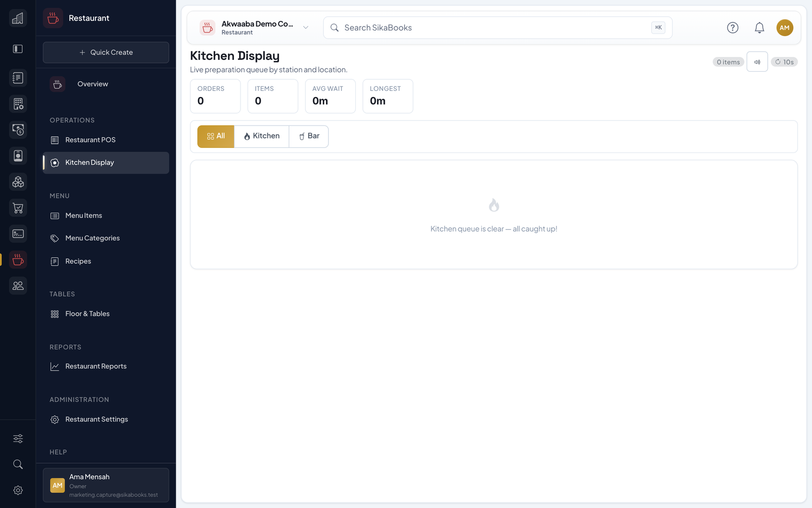
Task: Open the sliders preferences icon in rail
Action: [18, 438]
